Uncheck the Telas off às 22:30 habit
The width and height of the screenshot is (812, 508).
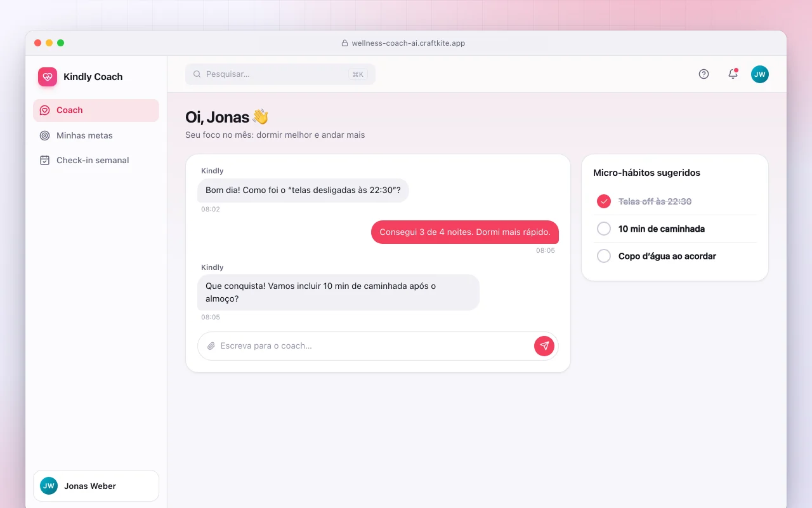[604, 201]
